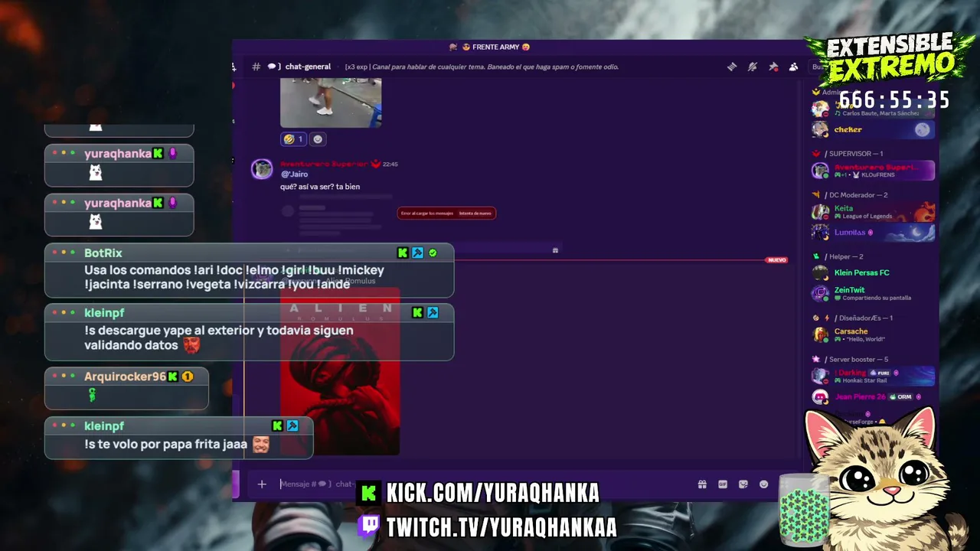Image resolution: width=980 pixels, height=551 pixels.
Task: Open the Alien Romulus poster image
Action: point(340,371)
